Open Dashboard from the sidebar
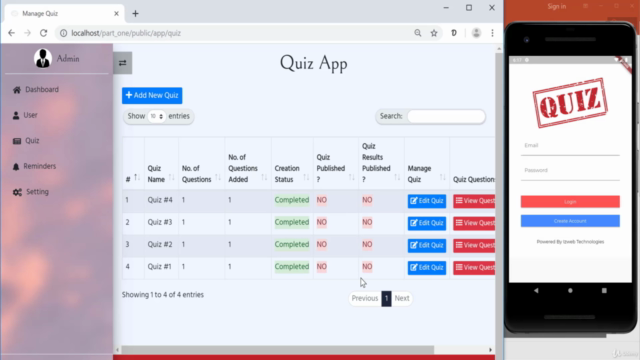640x360 pixels. [36, 89]
